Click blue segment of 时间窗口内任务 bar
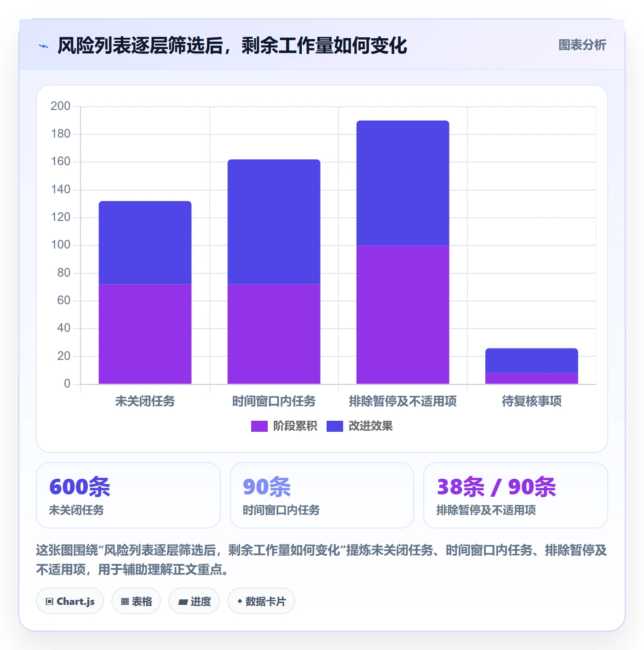Screen dimensions: 644x650 pyautogui.click(x=274, y=222)
